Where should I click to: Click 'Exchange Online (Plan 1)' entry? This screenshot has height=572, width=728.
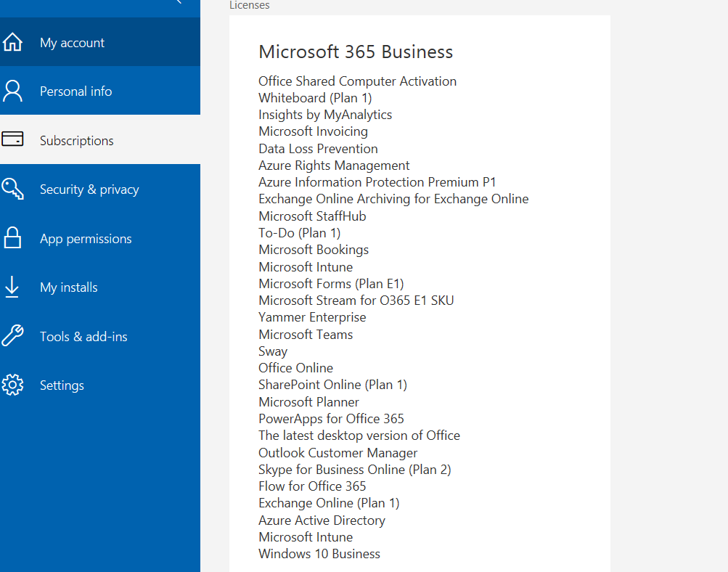click(329, 503)
